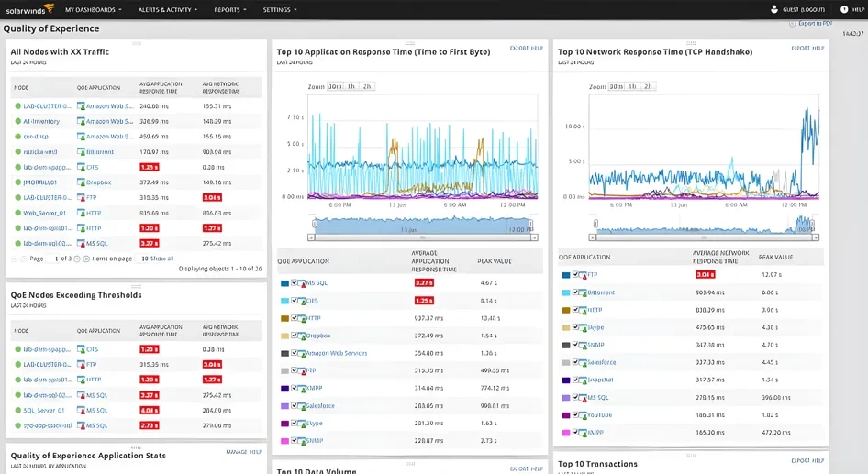Click left scroll arrow under Network Response navigator
The image size is (868, 474).
pyautogui.click(x=593, y=237)
